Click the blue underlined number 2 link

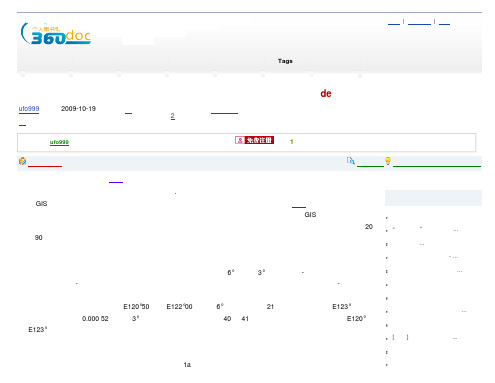pos(172,116)
